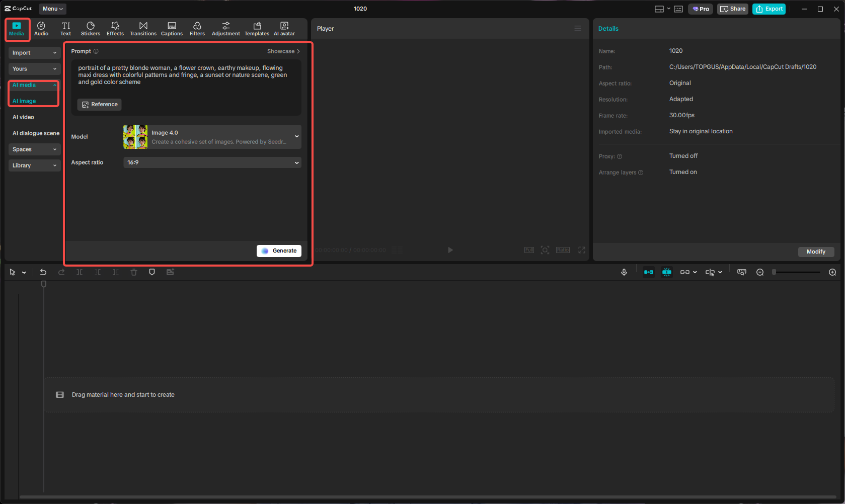
Task: Click the Full preview icon
Action: [x=529, y=250]
